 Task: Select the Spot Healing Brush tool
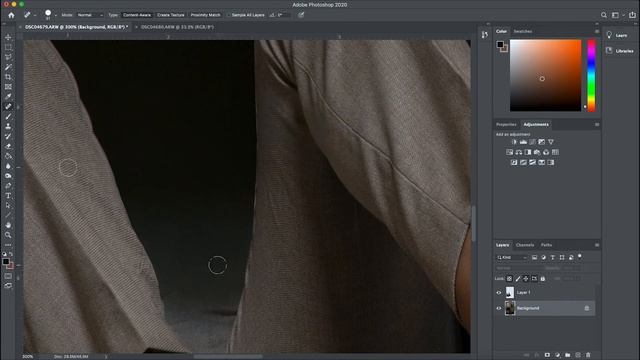(8, 107)
